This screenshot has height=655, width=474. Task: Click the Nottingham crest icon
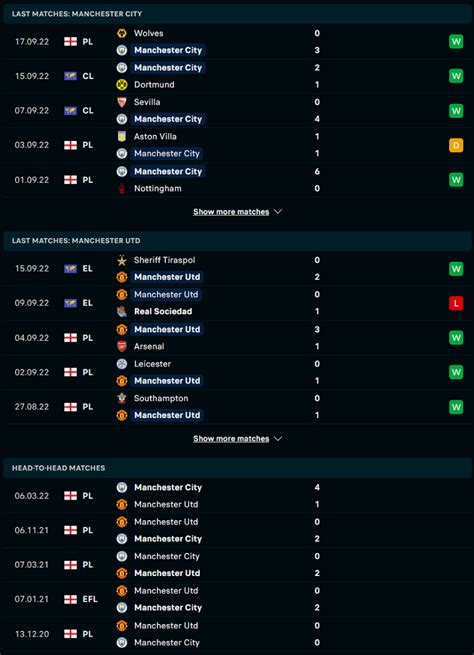(122, 188)
